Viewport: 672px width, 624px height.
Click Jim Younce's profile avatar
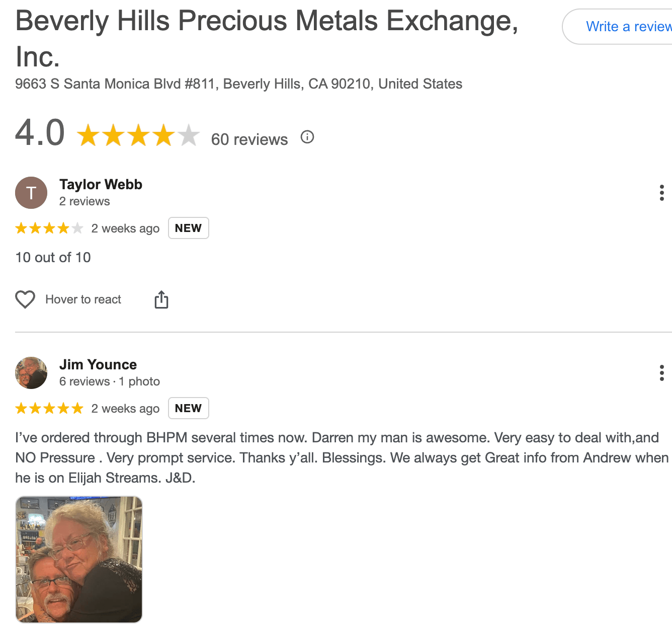31,373
